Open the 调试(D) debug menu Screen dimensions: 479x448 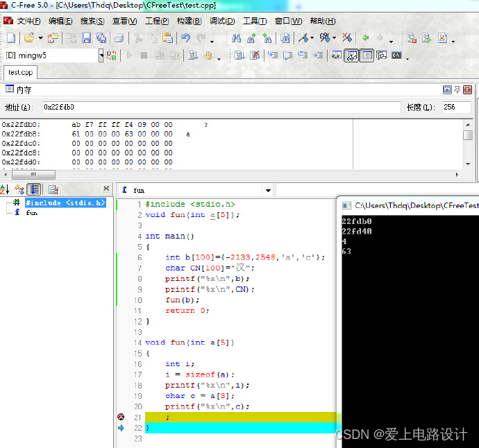(x=222, y=21)
